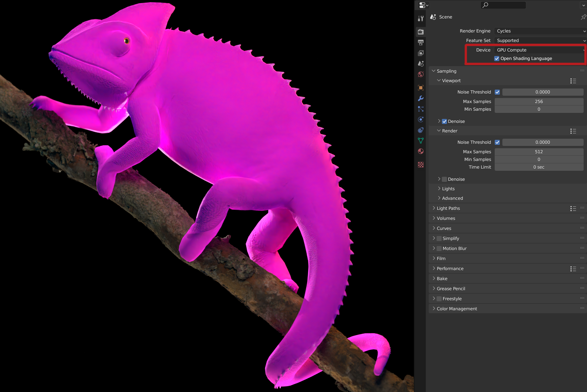
Task: Open Render Engine dropdown showing Cycles
Action: point(539,31)
